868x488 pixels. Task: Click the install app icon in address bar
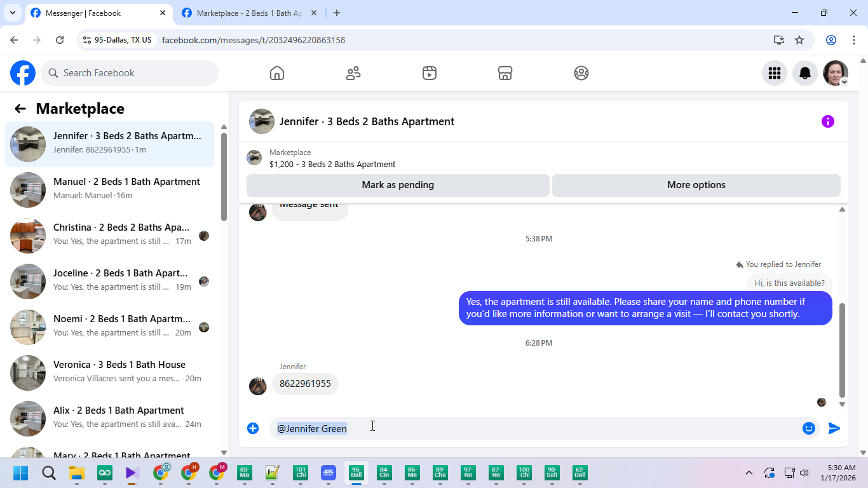coord(779,40)
